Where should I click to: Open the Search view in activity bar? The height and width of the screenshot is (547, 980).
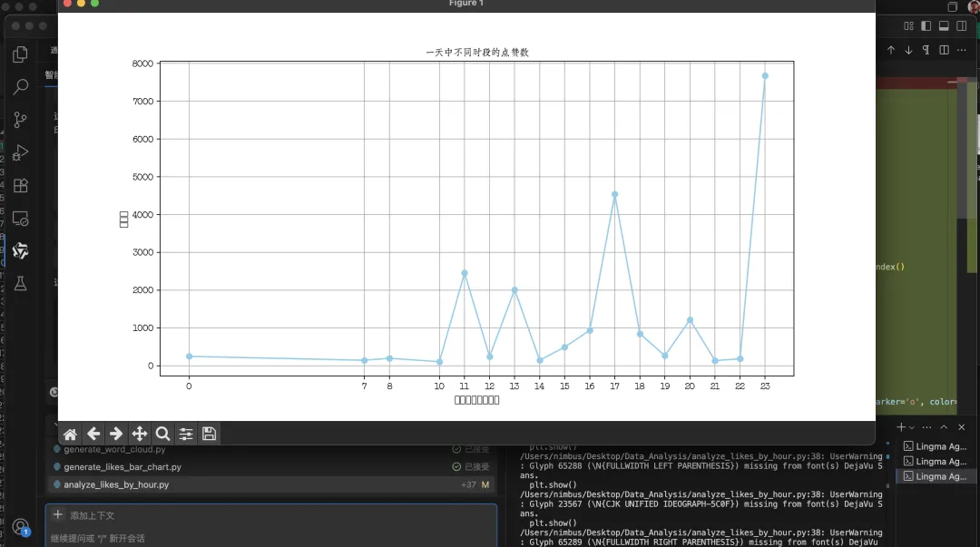click(x=20, y=87)
